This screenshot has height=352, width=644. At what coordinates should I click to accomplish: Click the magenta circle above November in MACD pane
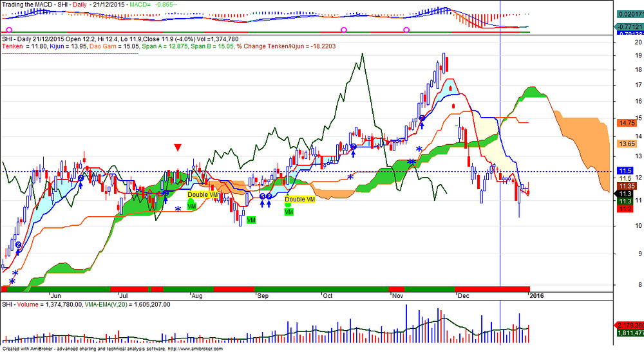pos(406,30)
